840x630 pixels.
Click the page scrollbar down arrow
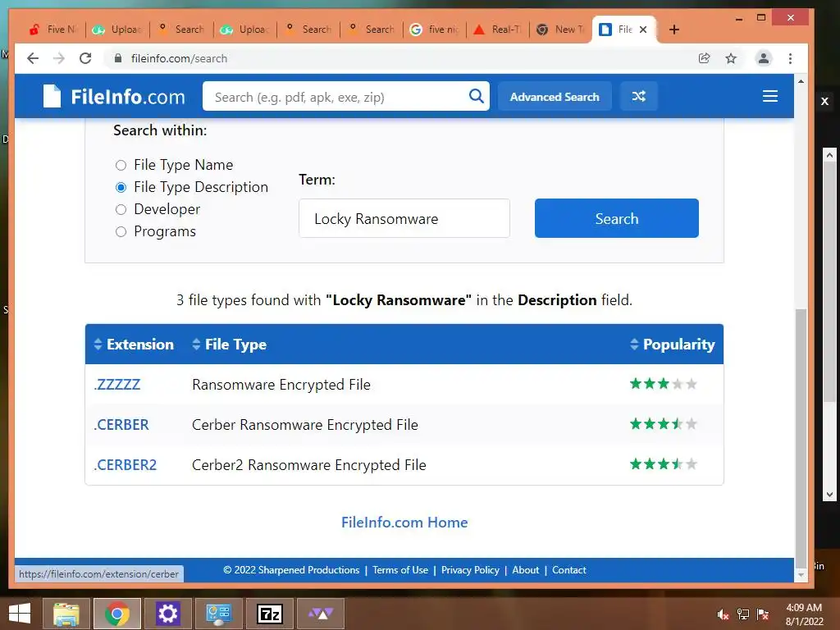click(x=801, y=575)
